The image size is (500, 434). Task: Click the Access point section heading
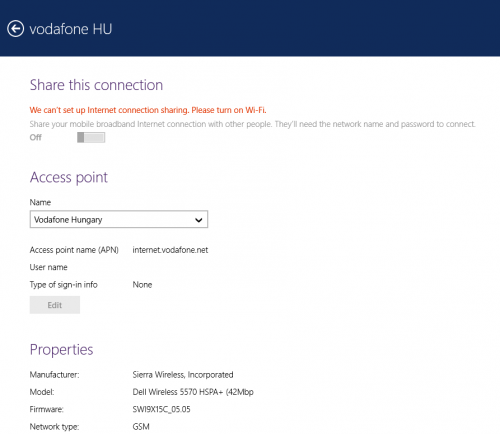[x=69, y=177]
